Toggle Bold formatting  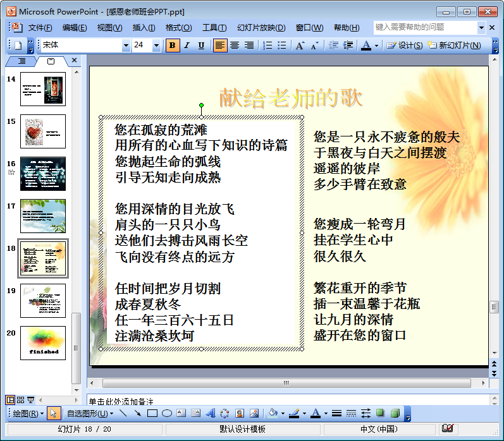172,45
